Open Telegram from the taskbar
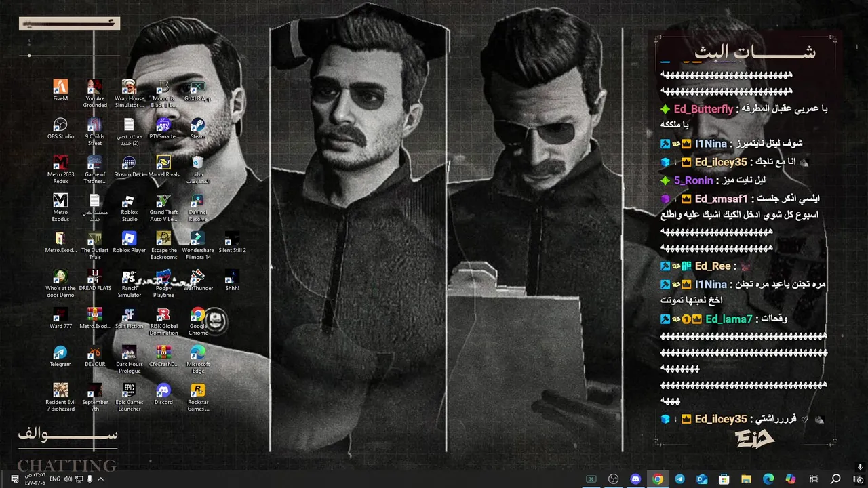Screen dimensions: 868x488 (x=680, y=479)
